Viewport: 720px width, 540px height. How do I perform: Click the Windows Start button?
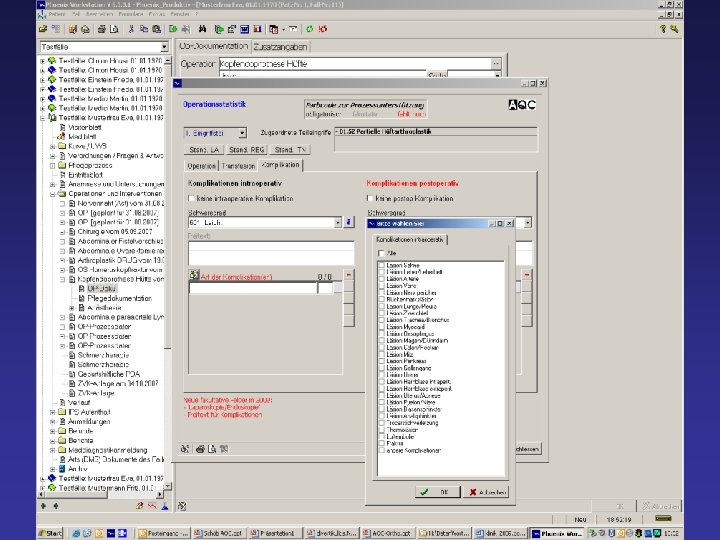pyautogui.click(x=51, y=533)
